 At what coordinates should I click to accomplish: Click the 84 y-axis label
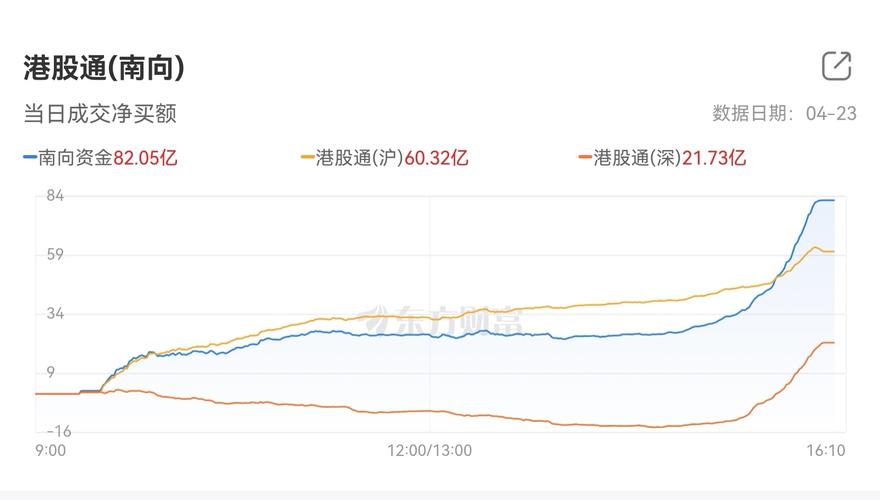54,196
